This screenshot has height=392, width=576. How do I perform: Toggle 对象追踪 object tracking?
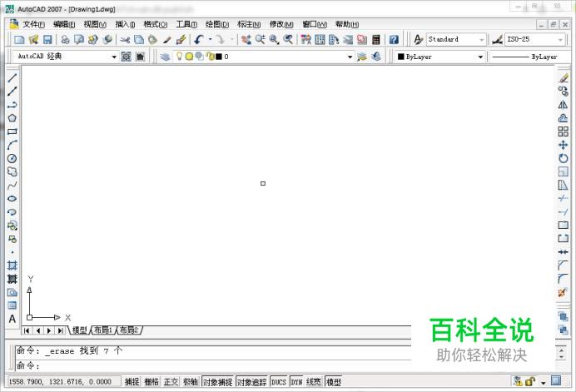[x=251, y=382]
